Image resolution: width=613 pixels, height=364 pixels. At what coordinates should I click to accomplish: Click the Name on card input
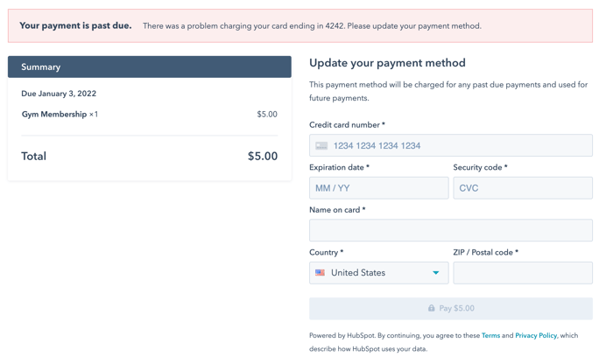[x=451, y=230]
